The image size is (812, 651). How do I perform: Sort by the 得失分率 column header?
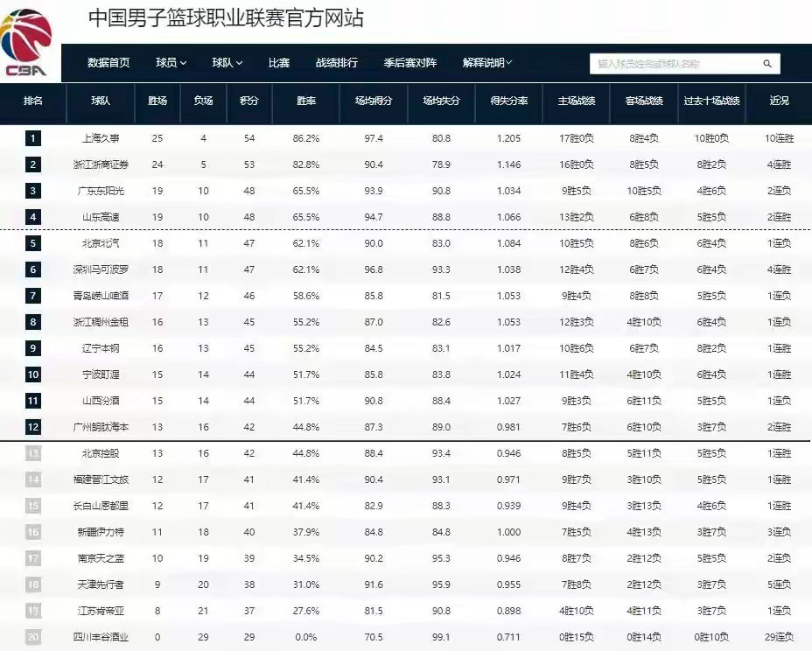point(509,101)
